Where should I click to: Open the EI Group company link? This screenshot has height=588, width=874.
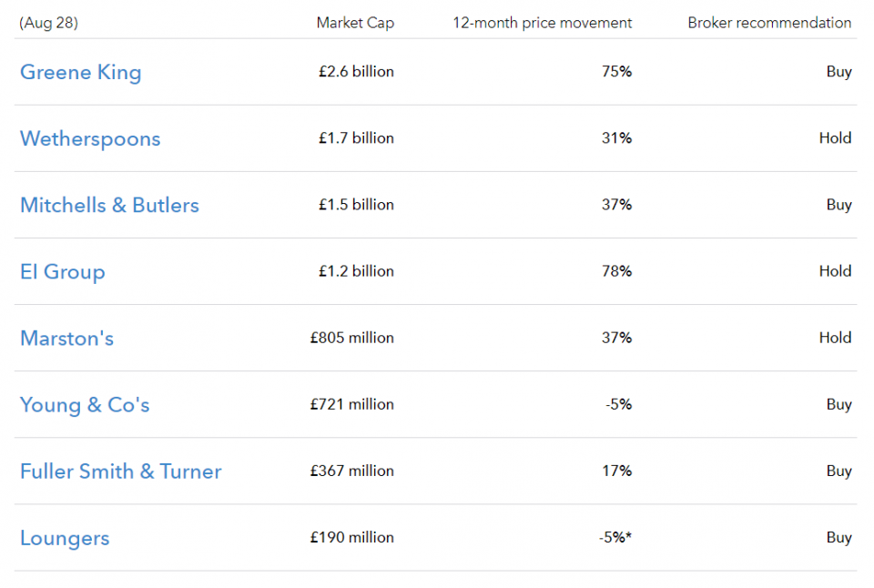coord(63,272)
